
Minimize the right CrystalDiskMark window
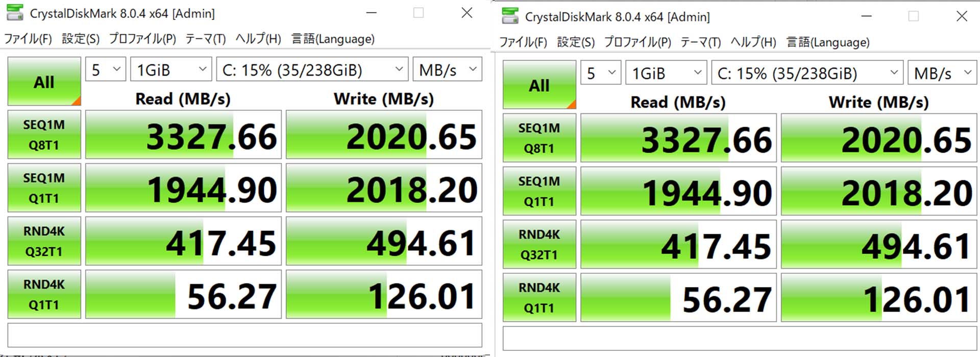click(867, 16)
